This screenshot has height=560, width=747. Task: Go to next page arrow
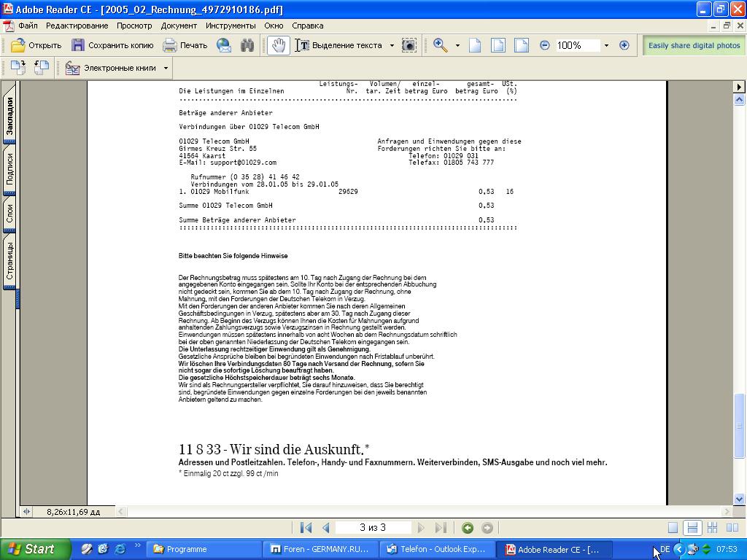(x=421, y=528)
